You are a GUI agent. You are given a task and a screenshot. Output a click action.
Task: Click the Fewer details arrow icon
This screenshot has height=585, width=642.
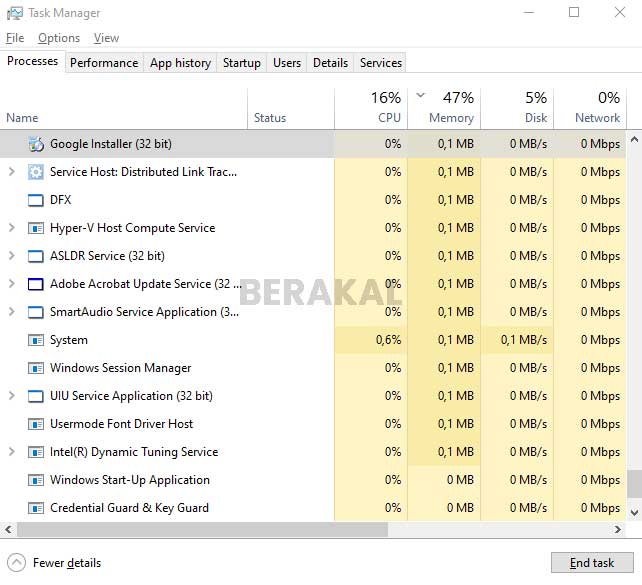click(16, 563)
